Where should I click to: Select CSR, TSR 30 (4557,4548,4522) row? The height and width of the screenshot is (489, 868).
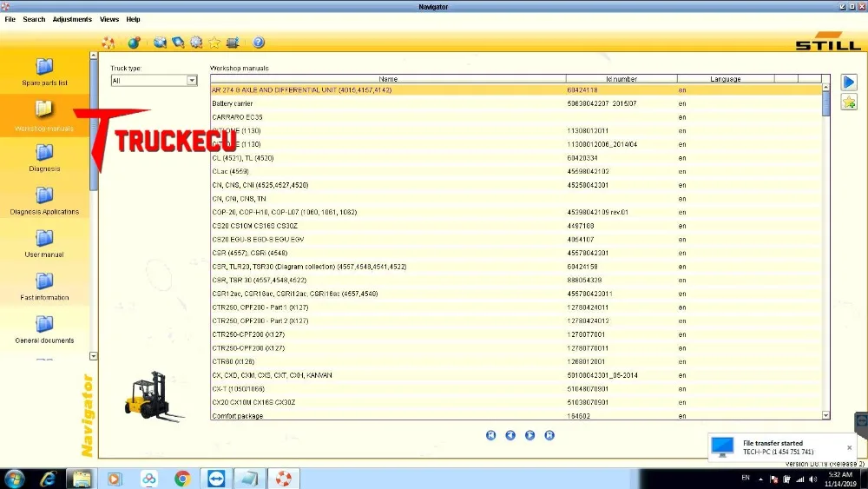516,281
